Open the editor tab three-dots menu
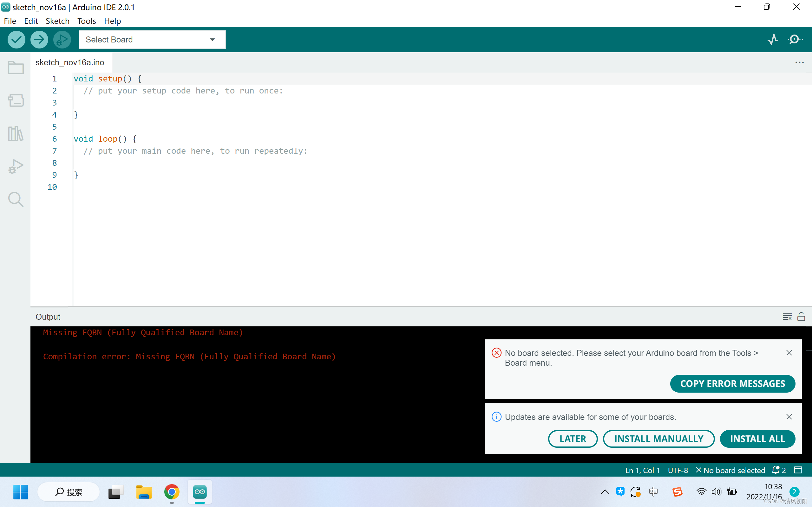Image resolution: width=812 pixels, height=507 pixels. (x=799, y=62)
